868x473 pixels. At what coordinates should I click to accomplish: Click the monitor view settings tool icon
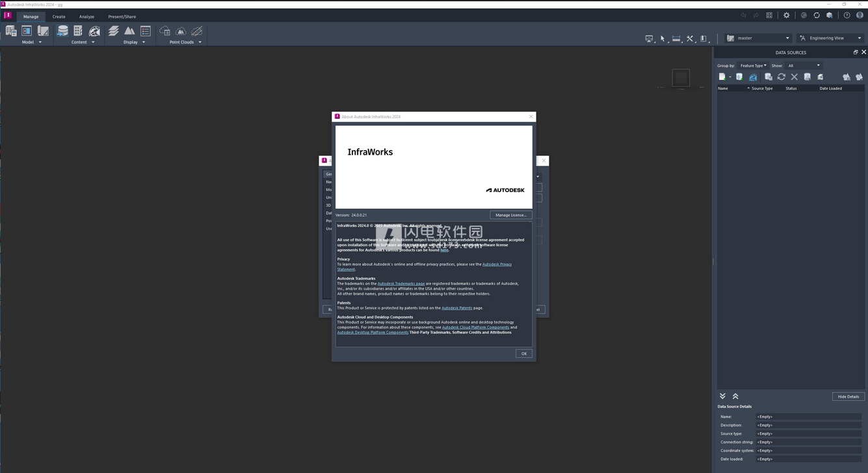click(649, 38)
